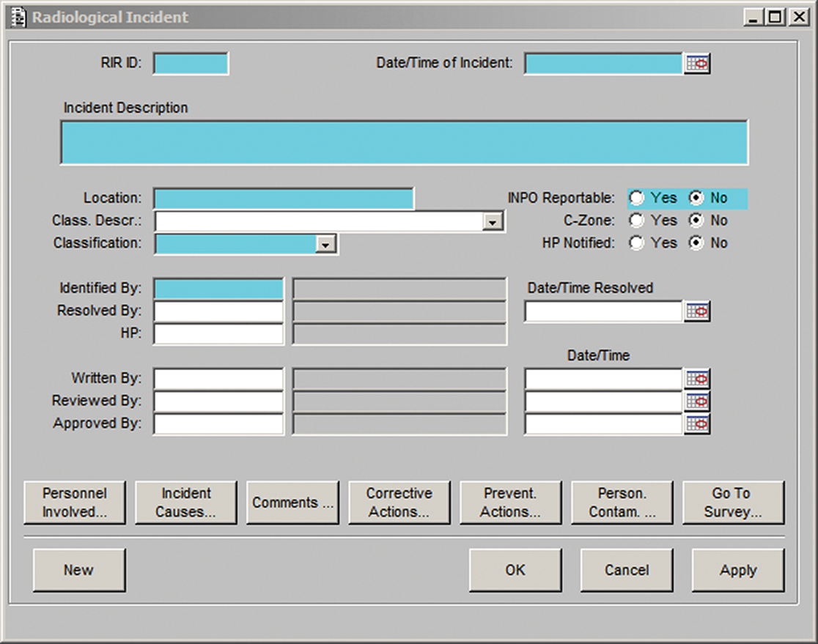Focus the Date/Time of Incident field
Screen dimensions: 818x644
[x=603, y=64]
